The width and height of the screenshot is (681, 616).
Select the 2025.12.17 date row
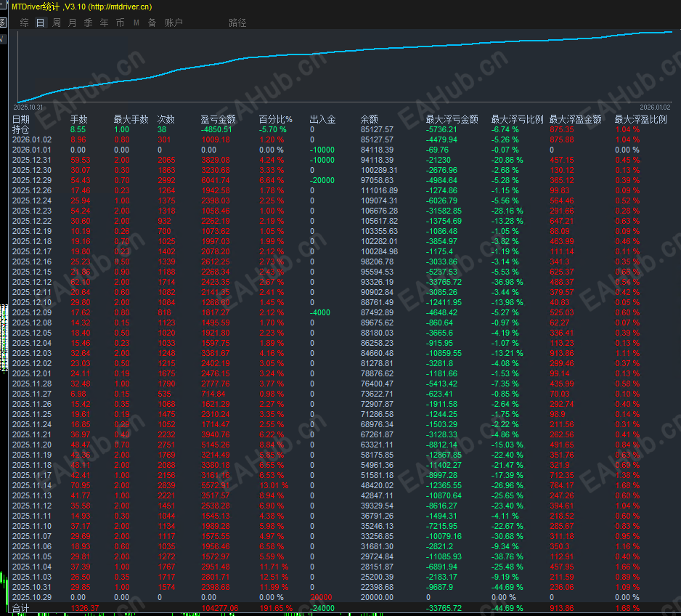click(x=32, y=251)
